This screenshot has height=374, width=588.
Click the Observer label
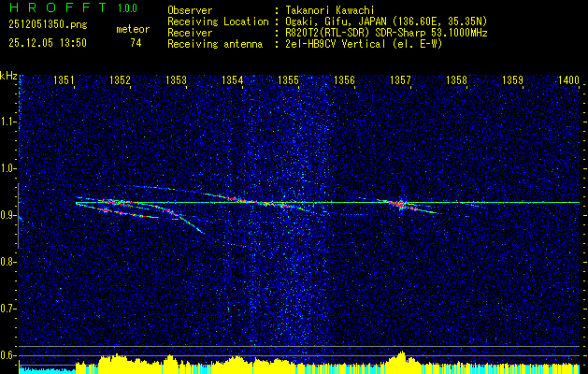click(x=190, y=10)
